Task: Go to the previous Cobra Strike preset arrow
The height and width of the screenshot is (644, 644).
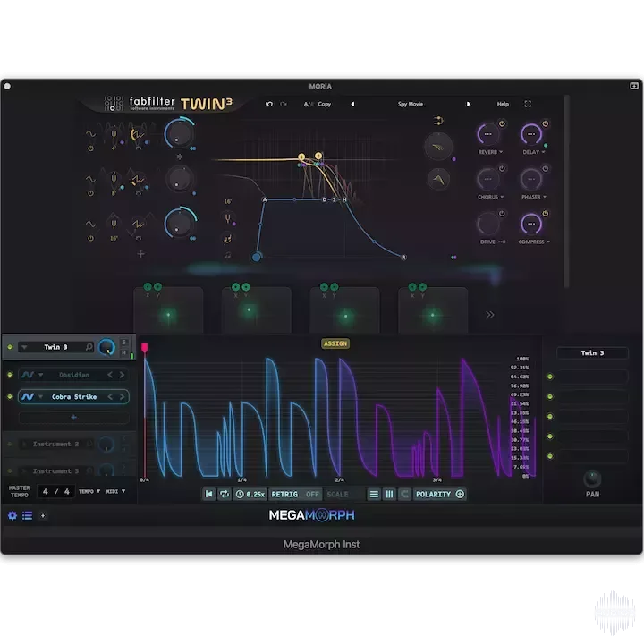Action: tap(110, 397)
